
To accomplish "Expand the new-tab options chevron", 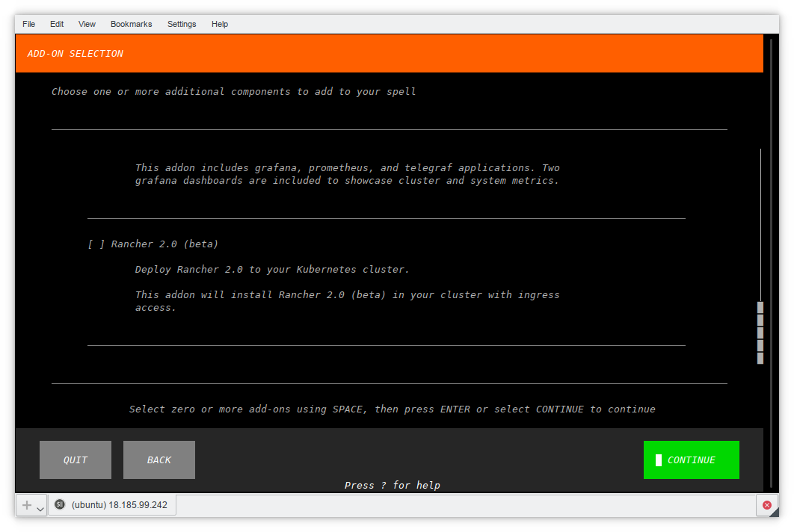I will [40, 509].
